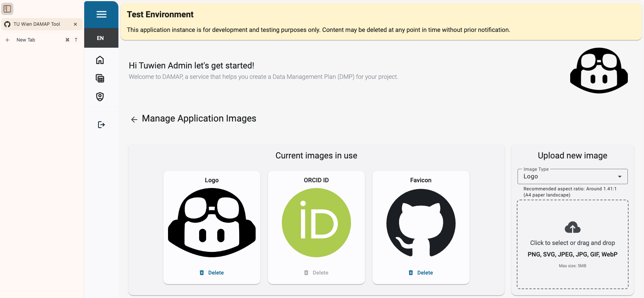Delete the Logo image
The image size is (644, 298).
211,273
